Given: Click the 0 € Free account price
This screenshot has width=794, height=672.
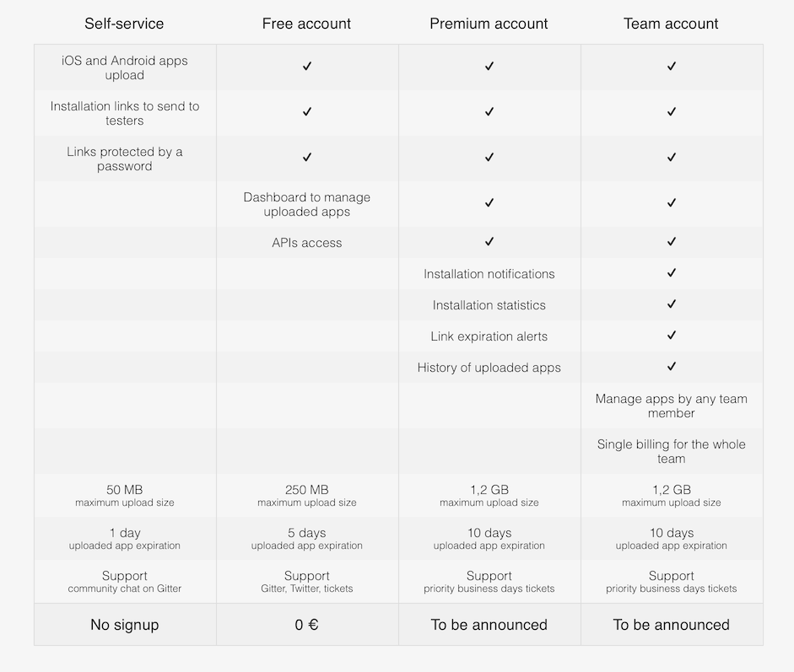Looking at the screenshot, I should (307, 625).
